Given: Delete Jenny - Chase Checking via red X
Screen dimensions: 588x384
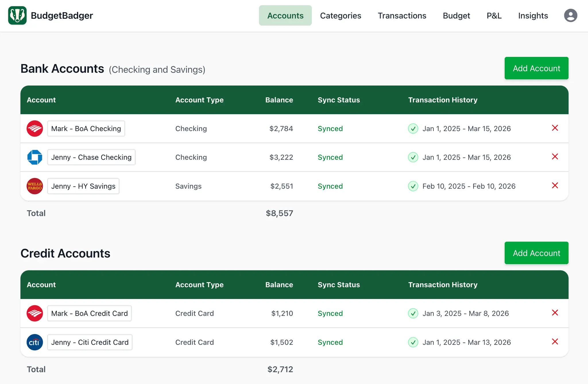Looking at the screenshot, I should 555,157.
